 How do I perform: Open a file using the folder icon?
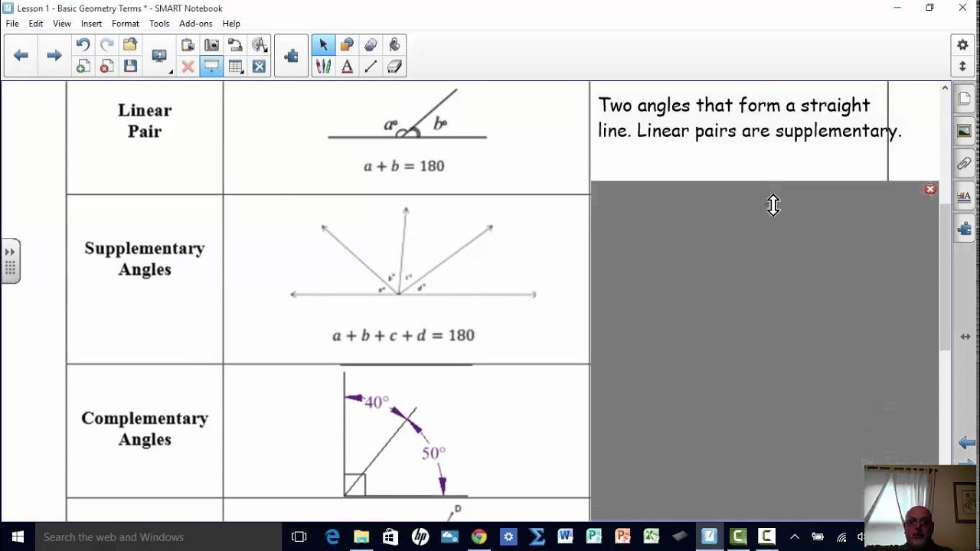(x=130, y=45)
